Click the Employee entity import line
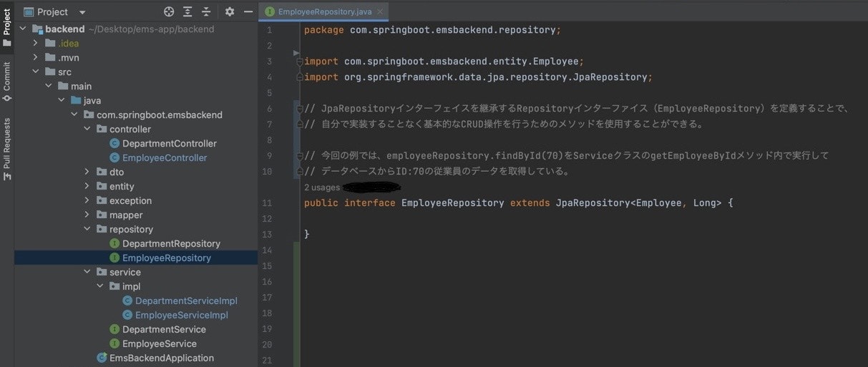Viewport: 868px width, 367px height. [444, 62]
